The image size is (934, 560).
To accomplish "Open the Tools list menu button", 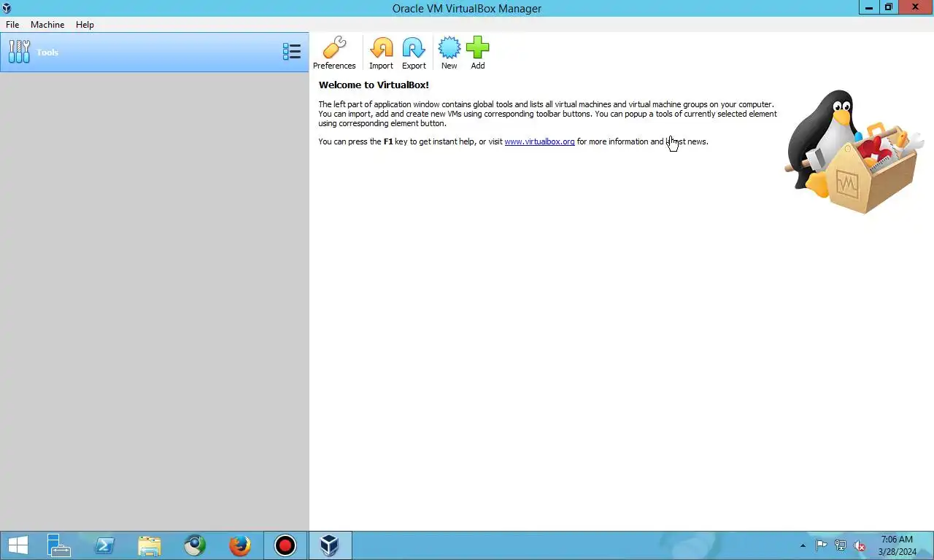I will [292, 52].
